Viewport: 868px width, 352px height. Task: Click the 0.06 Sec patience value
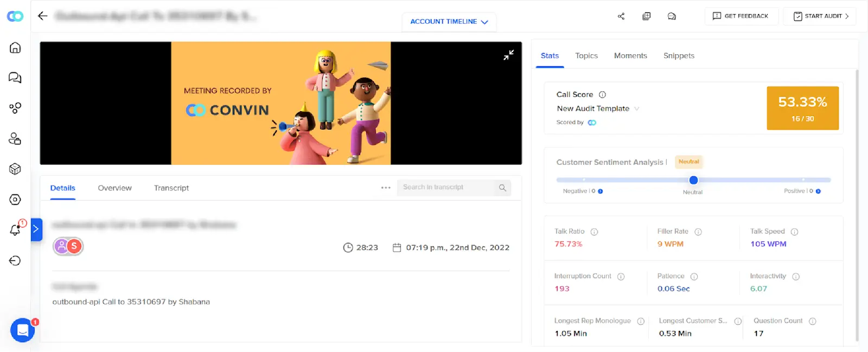click(674, 289)
